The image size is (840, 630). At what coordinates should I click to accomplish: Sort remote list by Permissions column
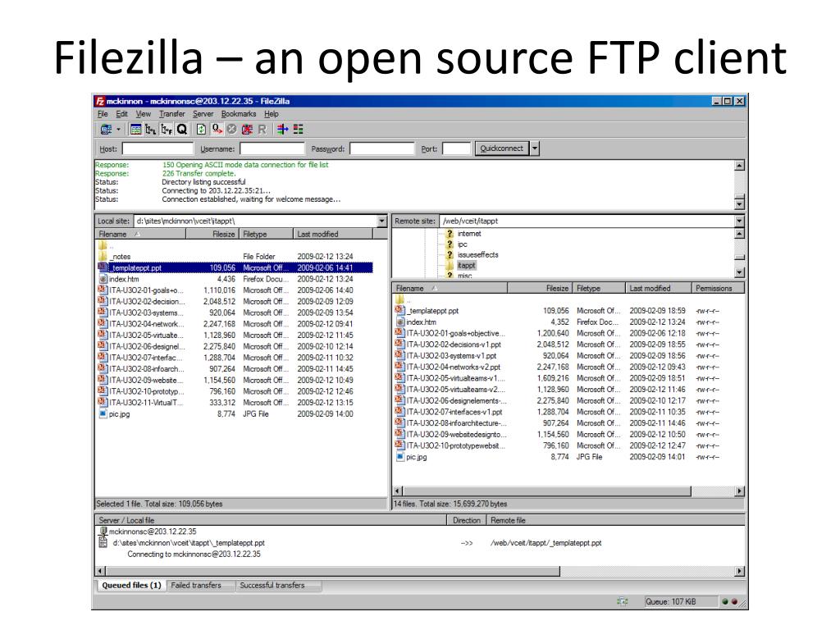point(718,288)
